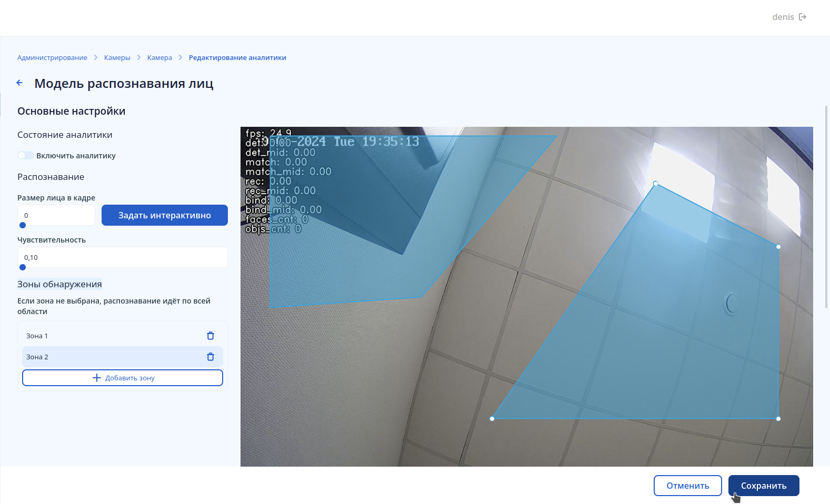Click the Отменить button
830x504 pixels.
688,486
